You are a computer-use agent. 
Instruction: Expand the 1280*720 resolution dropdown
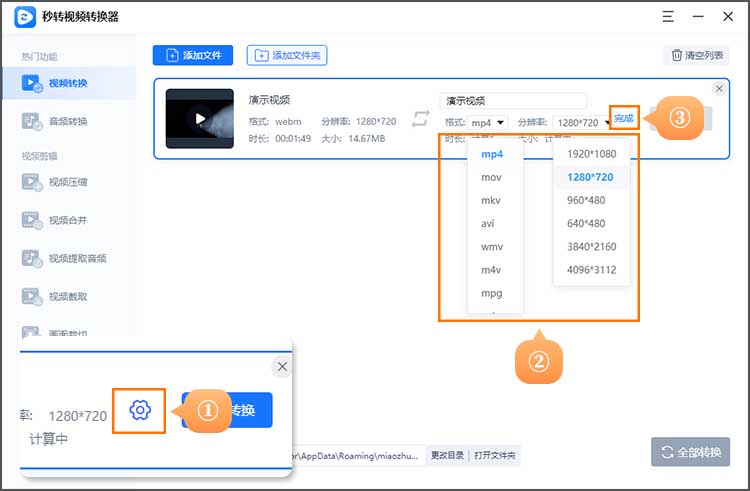583,122
